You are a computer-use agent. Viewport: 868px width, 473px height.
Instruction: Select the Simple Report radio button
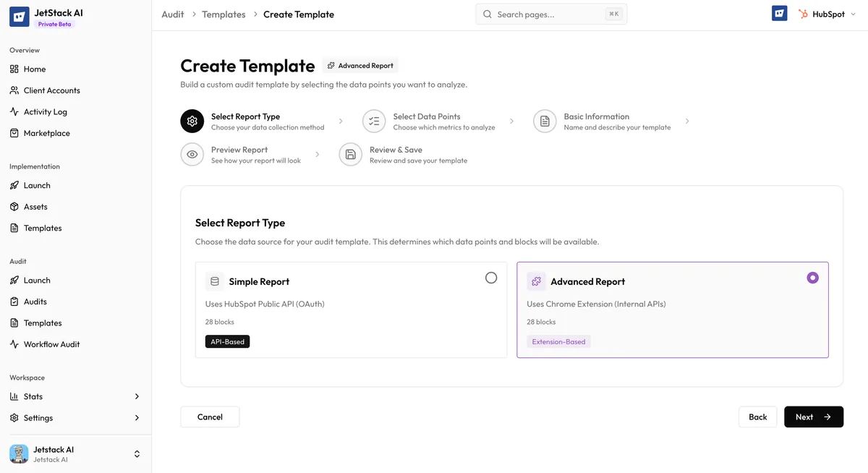491,277
